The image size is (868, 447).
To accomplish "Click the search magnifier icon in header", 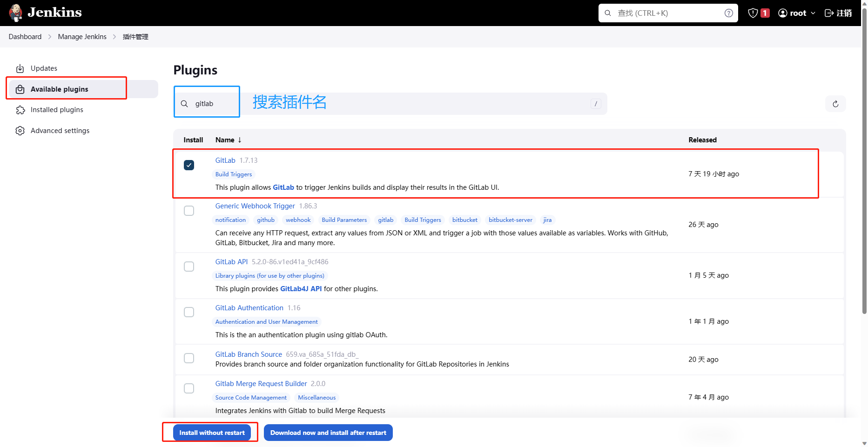I will (x=608, y=13).
